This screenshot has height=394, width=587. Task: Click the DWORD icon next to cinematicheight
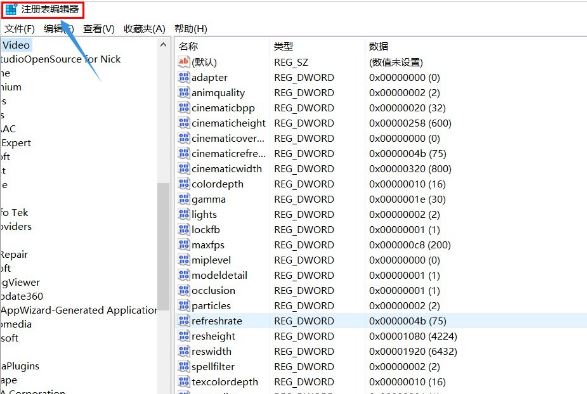183,122
